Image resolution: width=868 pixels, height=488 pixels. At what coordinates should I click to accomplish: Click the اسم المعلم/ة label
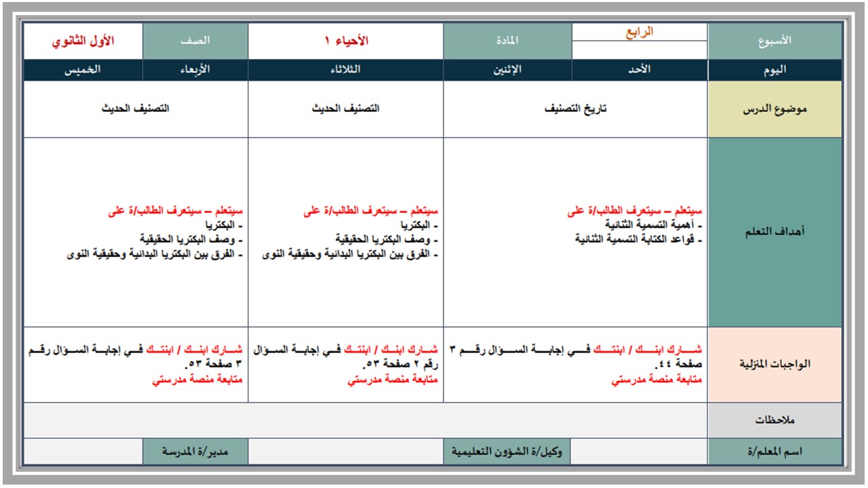coord(774,451)
